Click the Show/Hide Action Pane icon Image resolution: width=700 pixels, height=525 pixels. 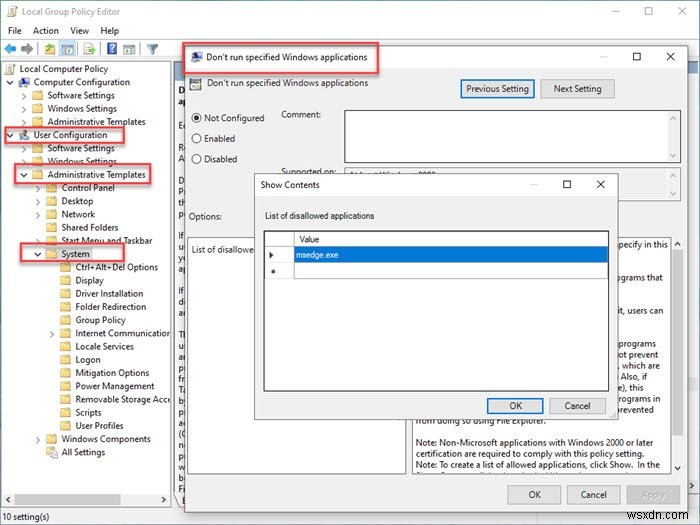pyautogui.click(x=129, y=49)
